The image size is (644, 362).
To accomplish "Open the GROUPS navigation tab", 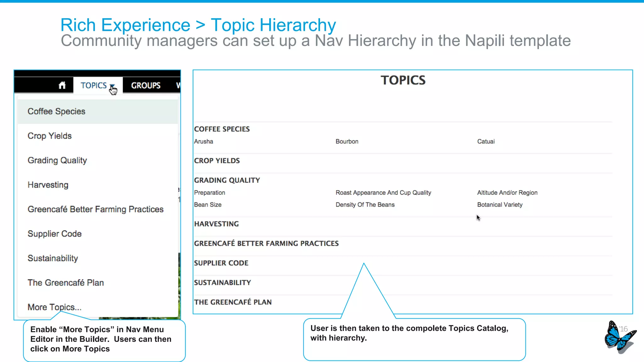I will (146, 85).
